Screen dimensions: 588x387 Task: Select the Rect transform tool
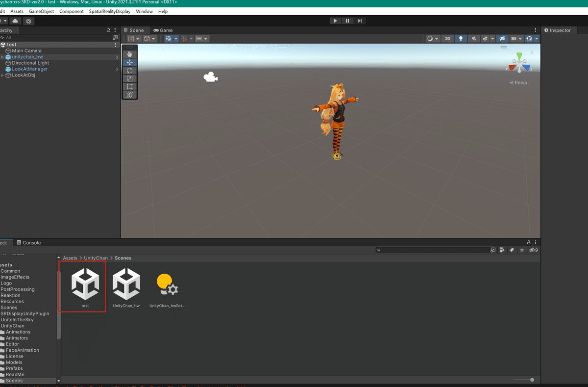tap(129, 86)
